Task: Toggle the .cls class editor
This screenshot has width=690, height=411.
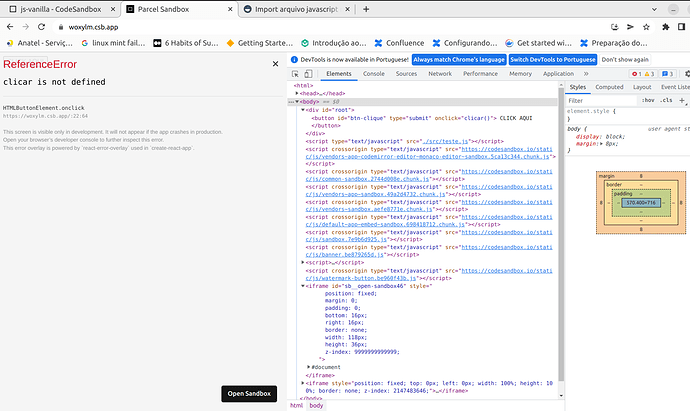Action: tap(666, 100)
